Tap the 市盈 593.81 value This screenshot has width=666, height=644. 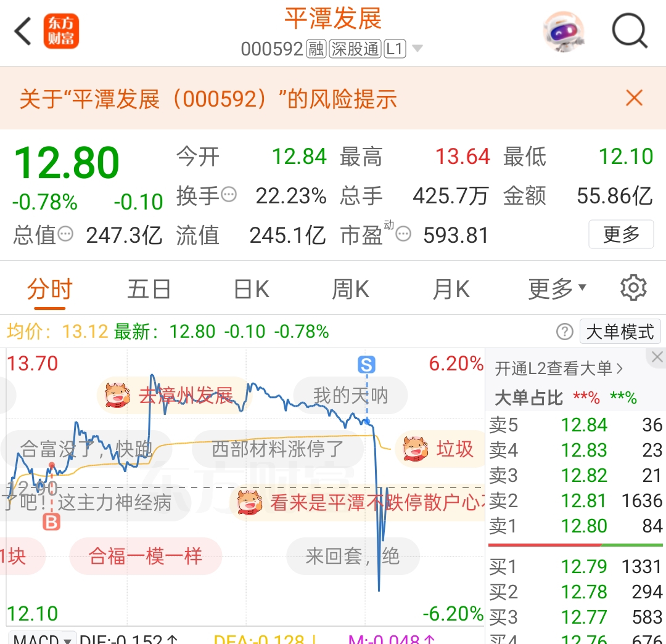pyautogui.click(x=456, y=235)
